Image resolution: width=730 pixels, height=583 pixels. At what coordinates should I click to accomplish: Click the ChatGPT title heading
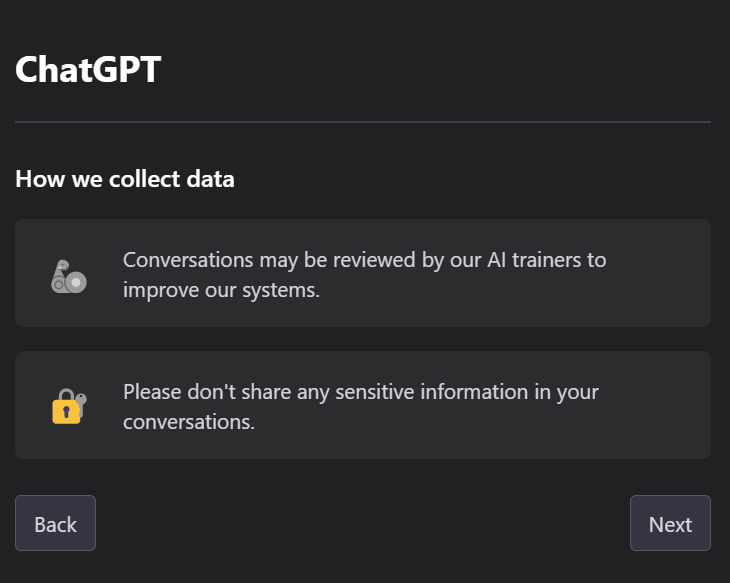[88, 70]
